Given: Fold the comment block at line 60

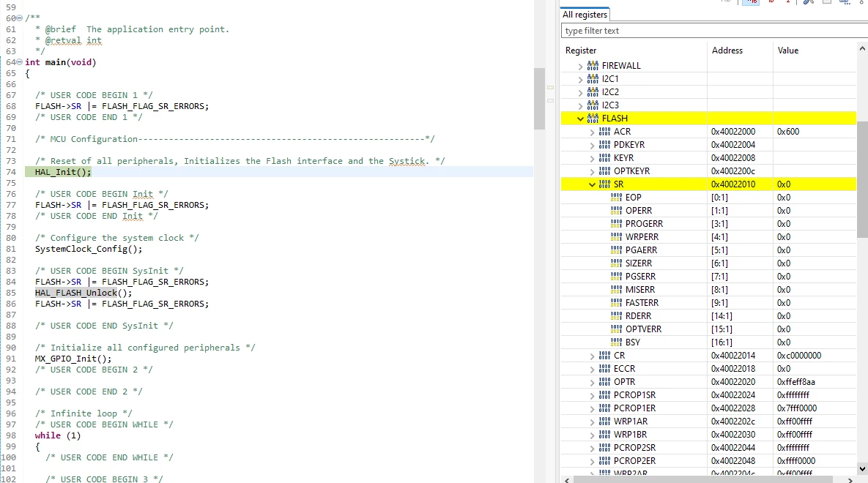Looking at the screenshot, I should (x=20, y=18).
